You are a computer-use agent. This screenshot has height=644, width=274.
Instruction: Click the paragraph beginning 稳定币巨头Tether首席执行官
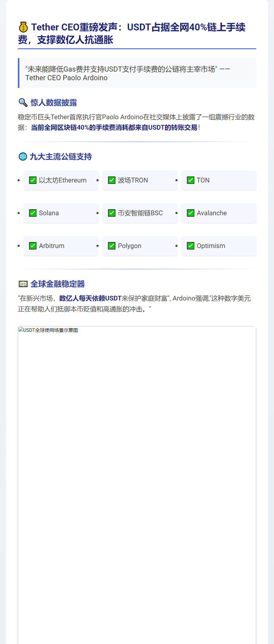pos(137,122)
